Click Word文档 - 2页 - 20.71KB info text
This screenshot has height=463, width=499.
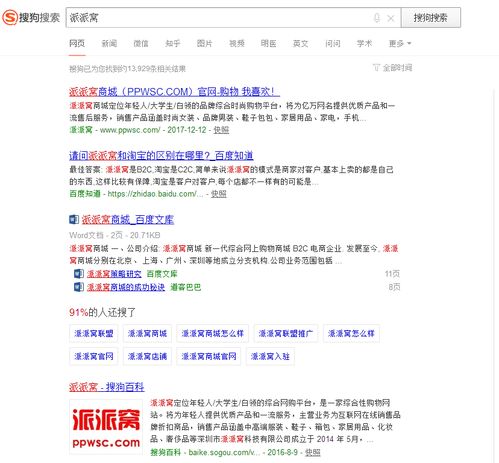pyautogui.click(x=115, y=235)
